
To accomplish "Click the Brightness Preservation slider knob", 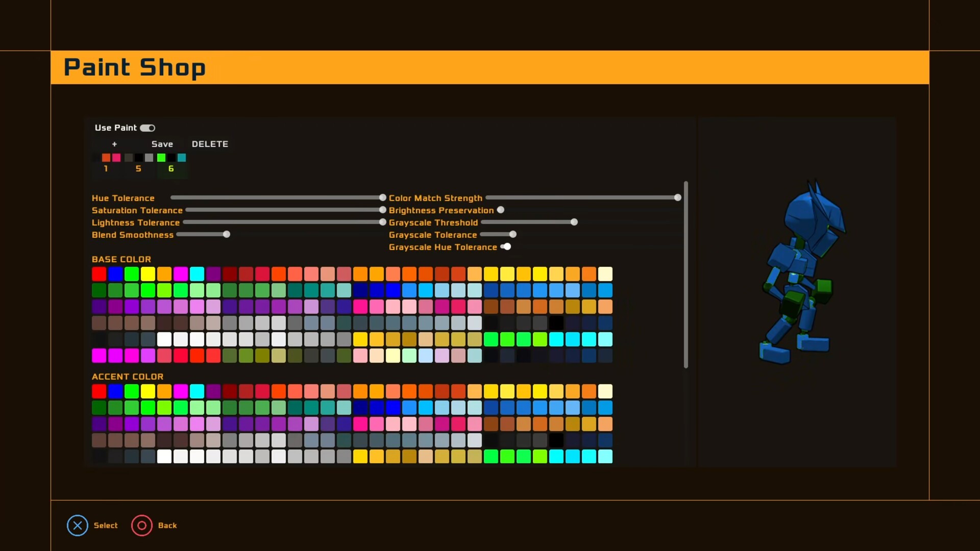I will coord(501,210).
